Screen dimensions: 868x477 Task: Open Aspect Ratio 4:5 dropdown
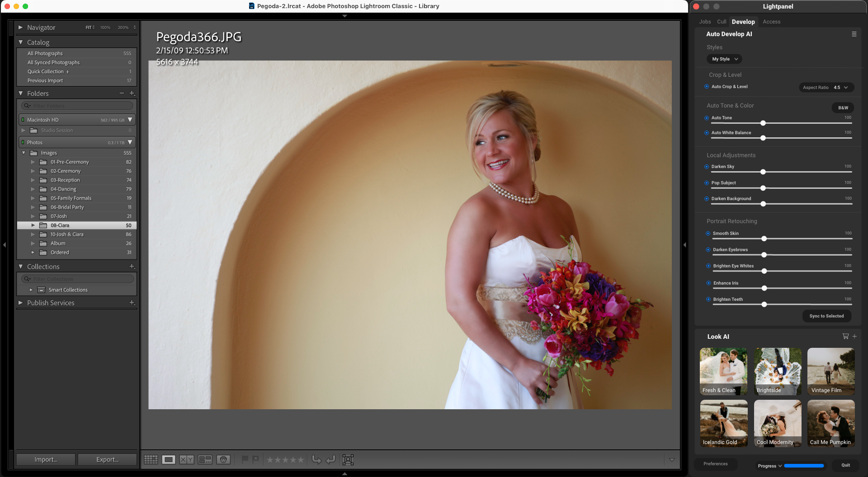tap(826, 87)
